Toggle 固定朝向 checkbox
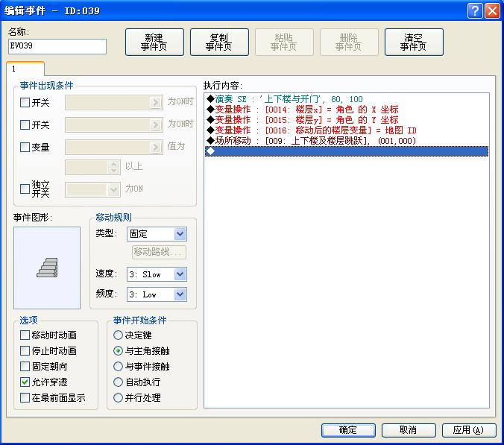The height and width of the screenshot is (445, 504). [25, 366]
